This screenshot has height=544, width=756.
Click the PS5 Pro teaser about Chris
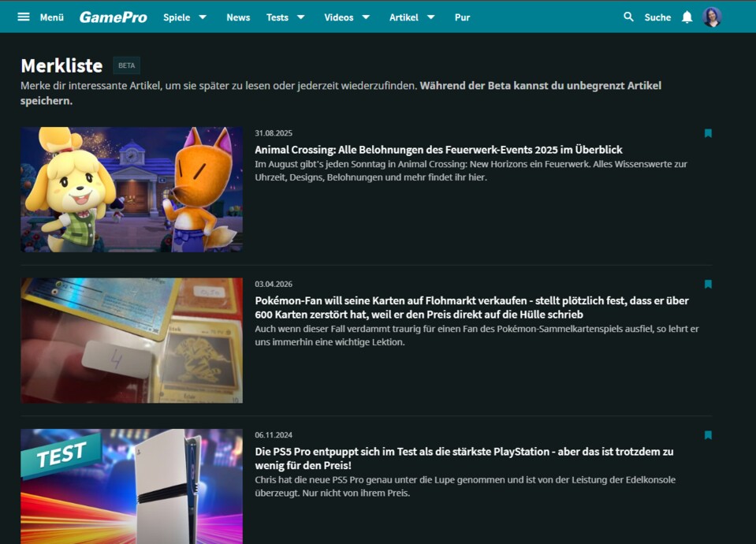tap(465, 486)
